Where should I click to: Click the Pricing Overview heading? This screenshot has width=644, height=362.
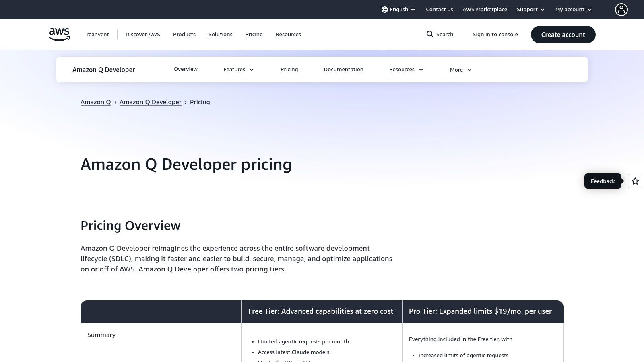coord(130,226)
